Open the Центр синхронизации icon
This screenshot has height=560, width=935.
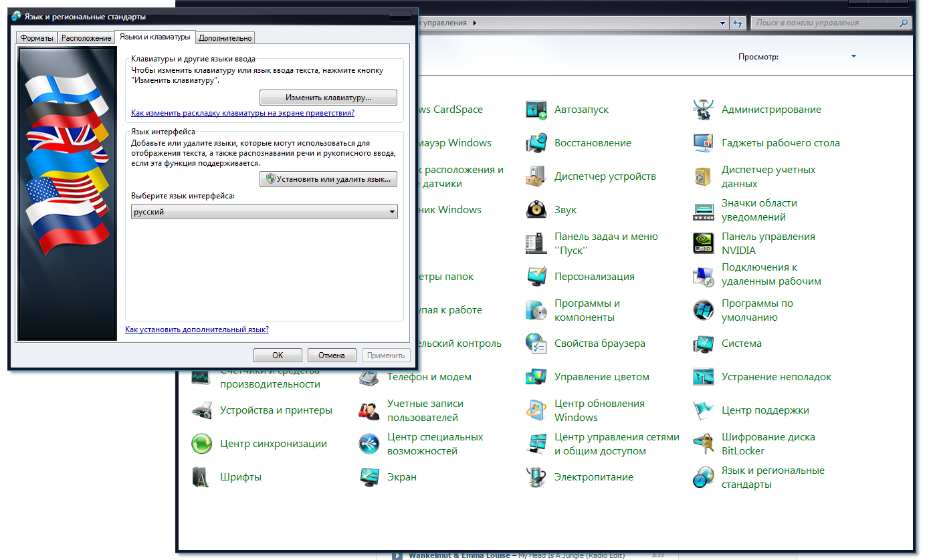click(x=202, y=444)
